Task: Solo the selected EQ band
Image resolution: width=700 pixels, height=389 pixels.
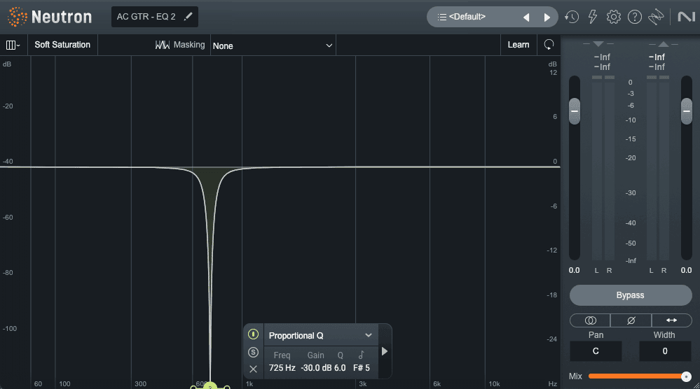Action: (253, 352)
